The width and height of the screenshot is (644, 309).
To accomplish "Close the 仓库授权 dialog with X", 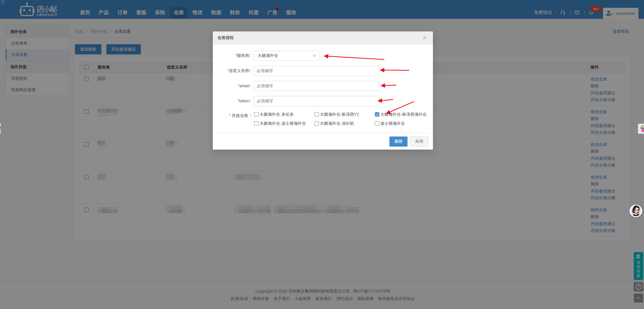I will (x=424, y=38).
